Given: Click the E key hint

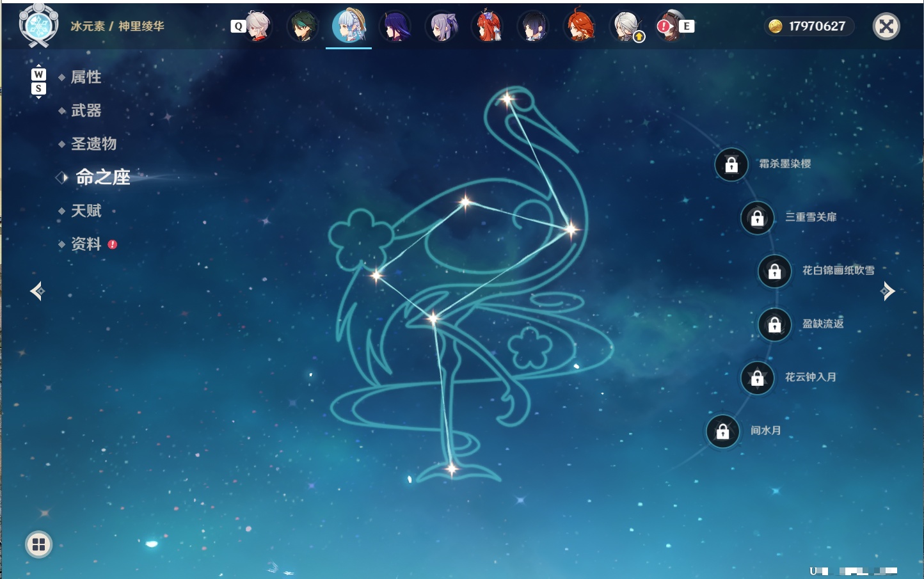Looking at the screenshot, I should (687, 26).
